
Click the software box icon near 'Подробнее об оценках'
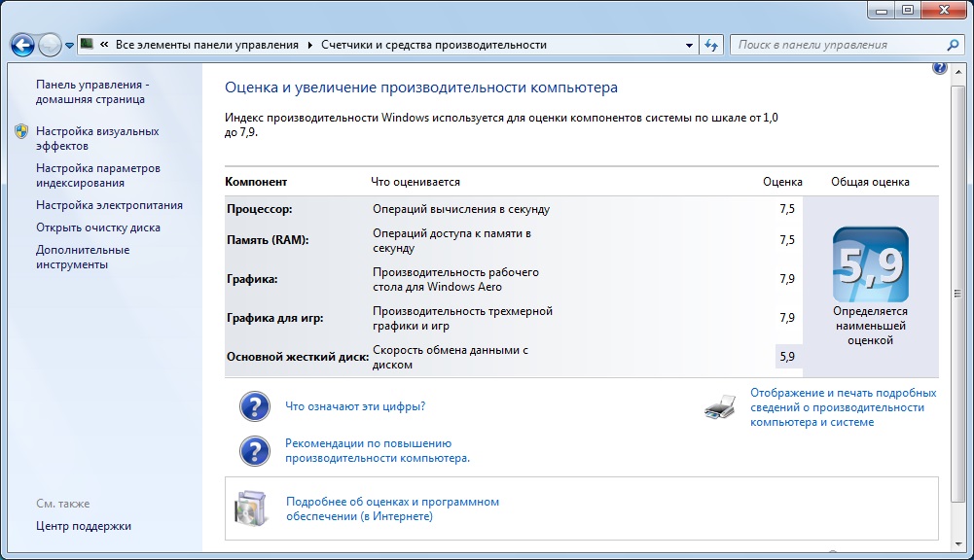249,507
